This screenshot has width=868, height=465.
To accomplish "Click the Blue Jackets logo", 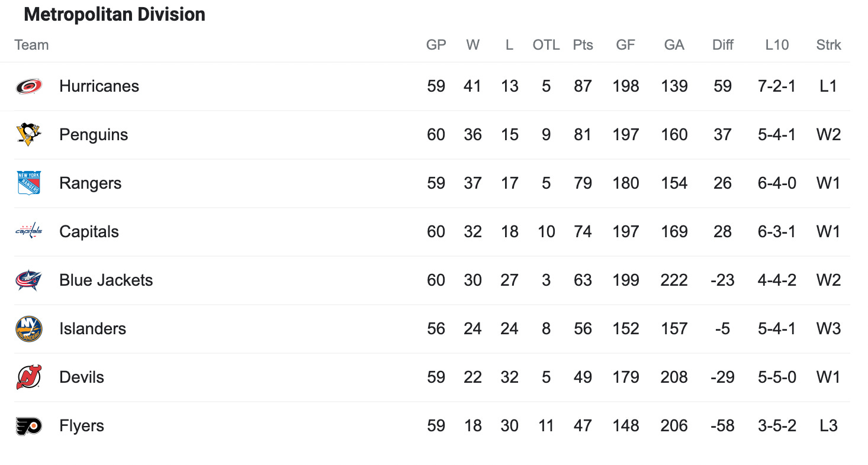I will 28,280.
